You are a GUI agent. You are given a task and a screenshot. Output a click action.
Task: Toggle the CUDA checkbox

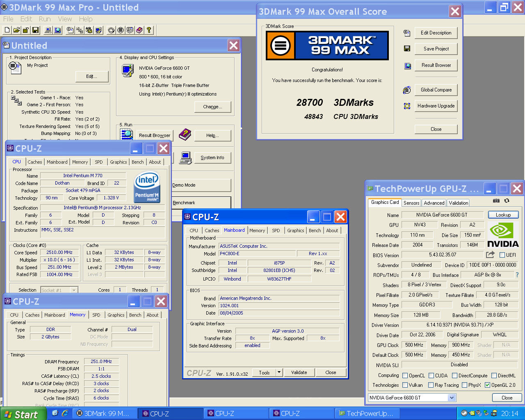click(x=431, y=375)
